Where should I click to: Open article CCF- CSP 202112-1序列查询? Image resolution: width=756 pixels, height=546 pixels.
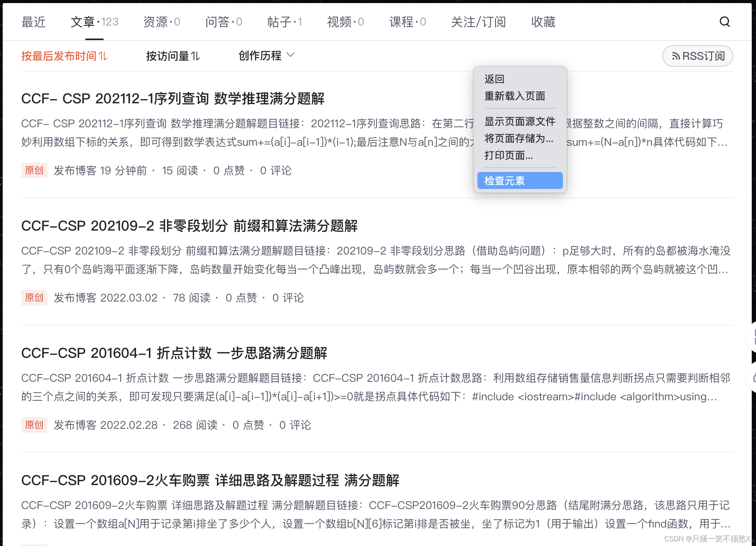coord(173,99)
